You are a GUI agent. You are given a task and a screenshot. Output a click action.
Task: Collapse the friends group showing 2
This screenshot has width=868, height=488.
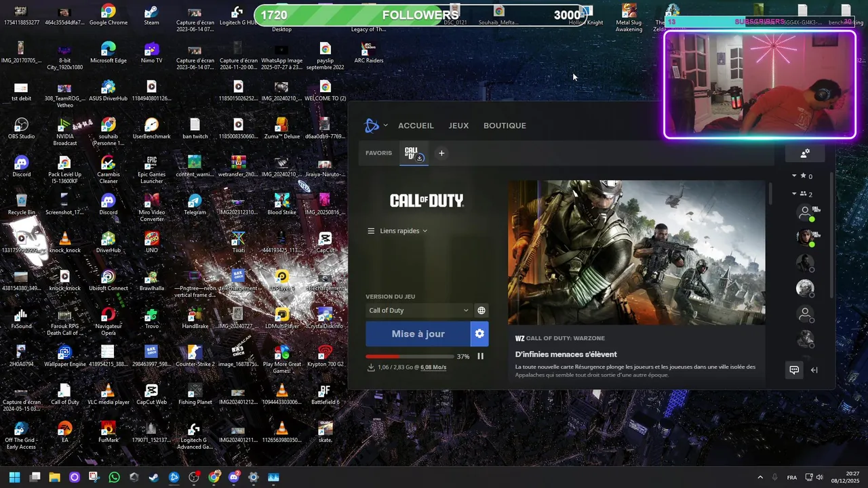pyautogui.click(x=794, y=194)
